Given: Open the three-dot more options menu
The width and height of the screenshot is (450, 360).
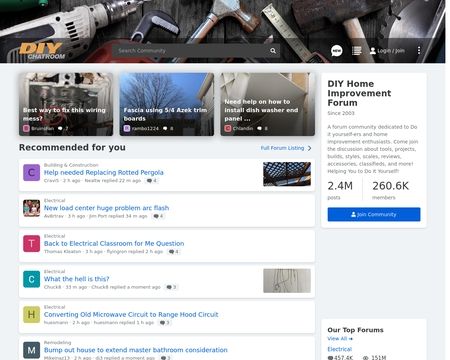Looking at the screenshot, I should coord(419,51).
